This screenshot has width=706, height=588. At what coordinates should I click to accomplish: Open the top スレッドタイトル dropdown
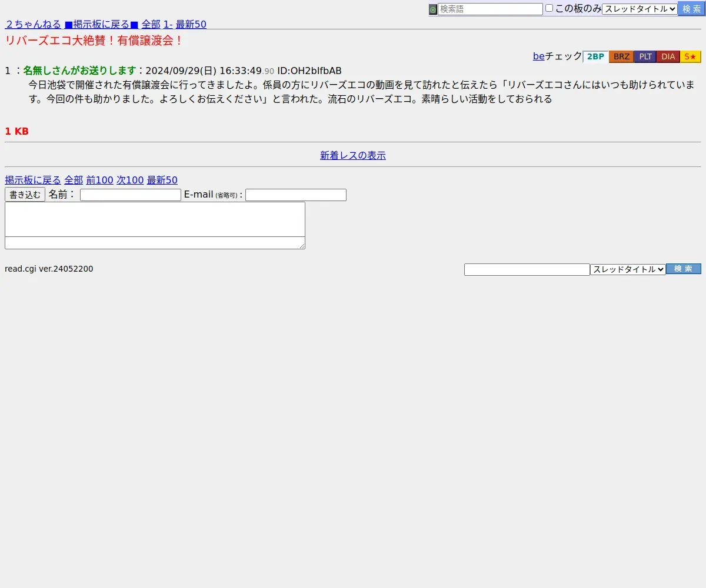click(x=640, y=9)
